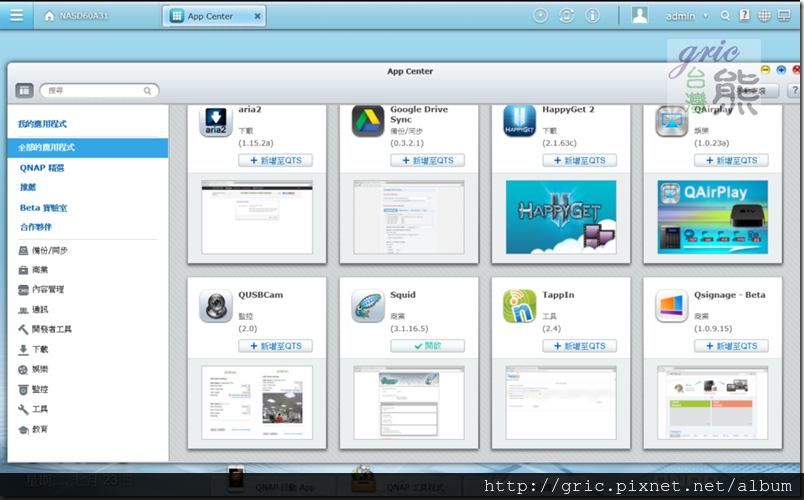Filter by 內容管理 category
Image resolution: width=804 pixels, height=500 pixels.
coord(41,290)
